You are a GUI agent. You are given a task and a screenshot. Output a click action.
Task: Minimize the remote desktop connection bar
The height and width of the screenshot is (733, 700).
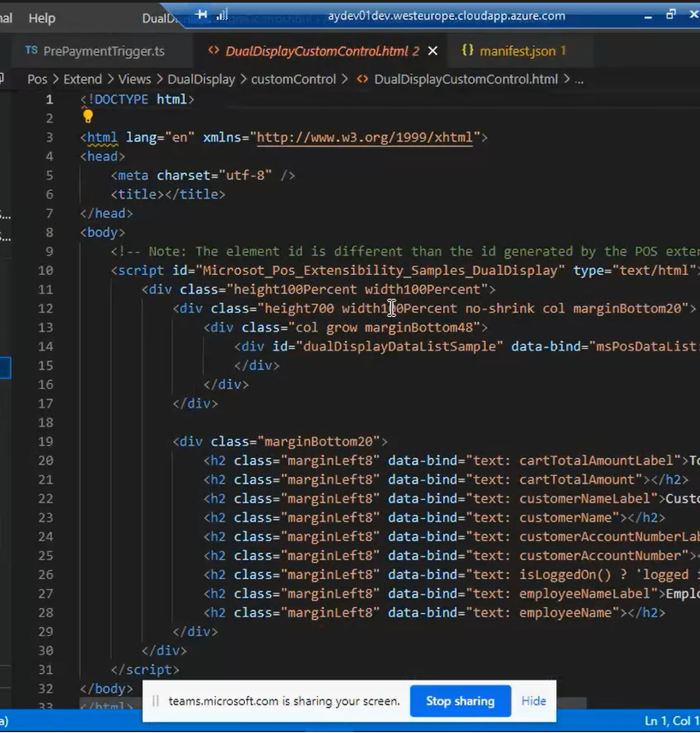(648, 16)
